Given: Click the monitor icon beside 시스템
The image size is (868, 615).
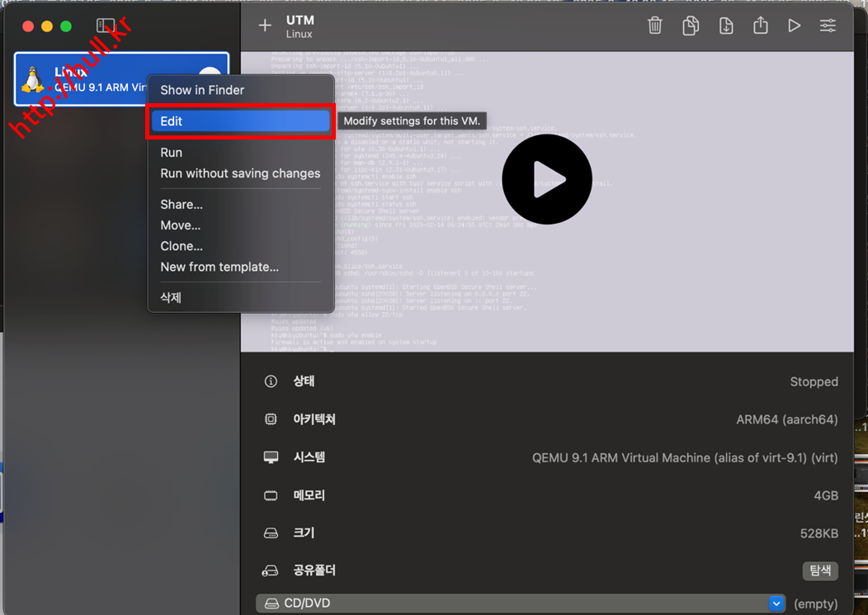Looking at the screenshot, I should coord(271,457).
